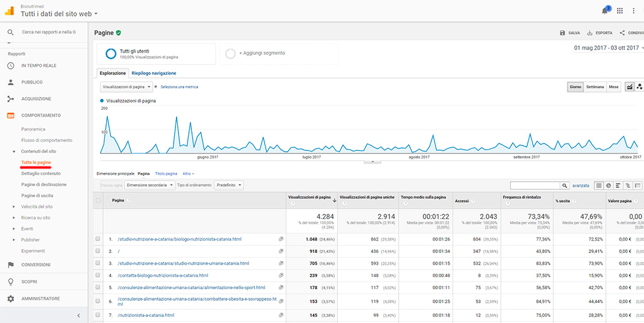Click the Esporta download icon

click(x=590, y=33)
